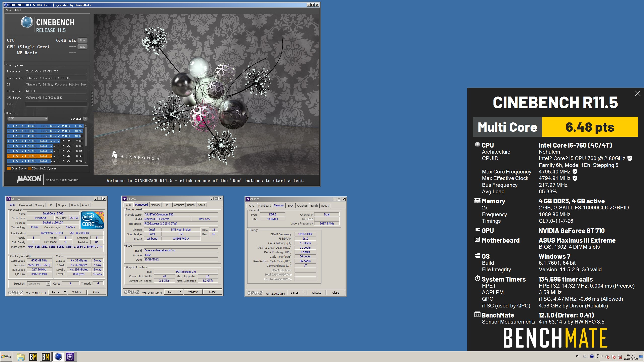Click the shield beside Max Effective Clock

tap(575, 178)
